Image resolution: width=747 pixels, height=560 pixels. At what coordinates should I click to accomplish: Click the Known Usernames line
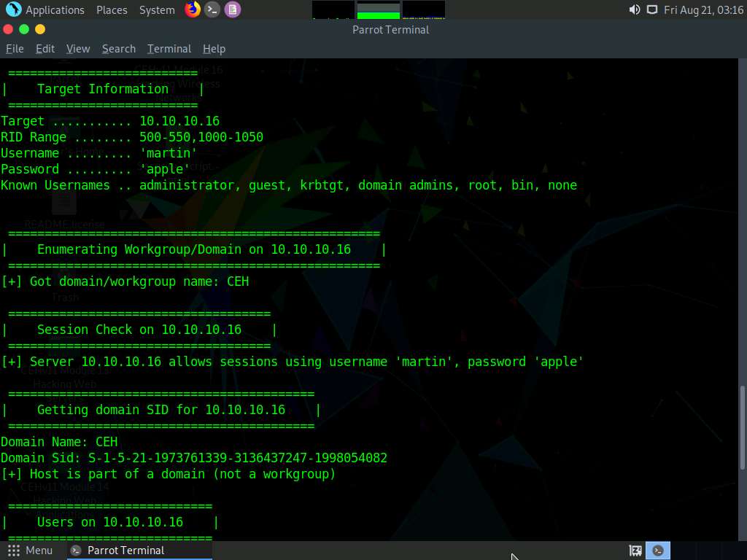(289, 185)
